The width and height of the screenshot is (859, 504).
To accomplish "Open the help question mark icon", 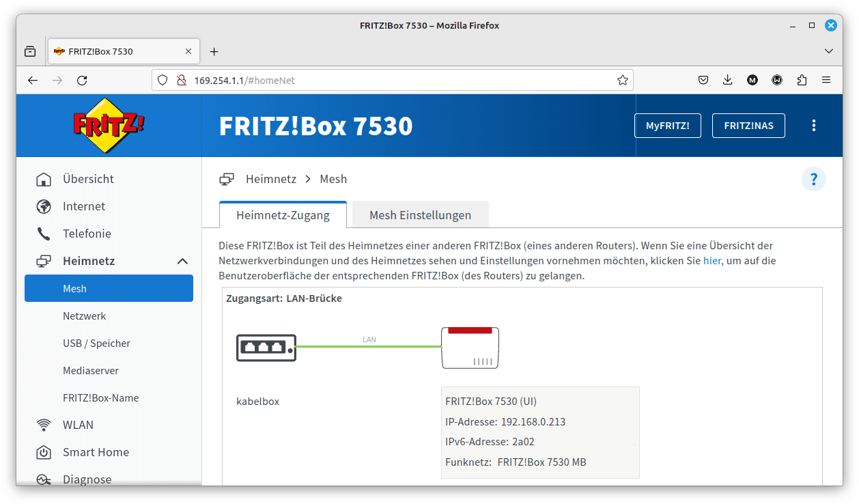I will click(x=814, y=179).
